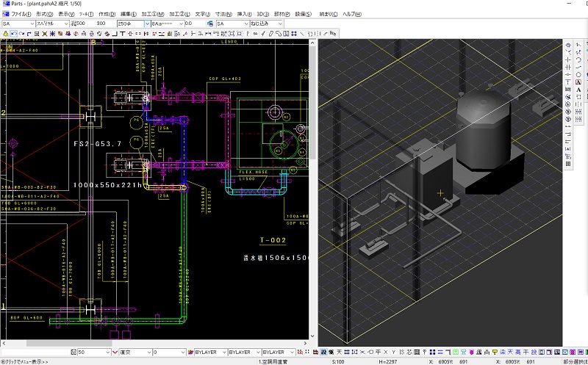Image resolution: width=588 pixels, height=365 pixels.
Task: Select the polygon draw tool in right toolbar
Action: coord(578,75)
